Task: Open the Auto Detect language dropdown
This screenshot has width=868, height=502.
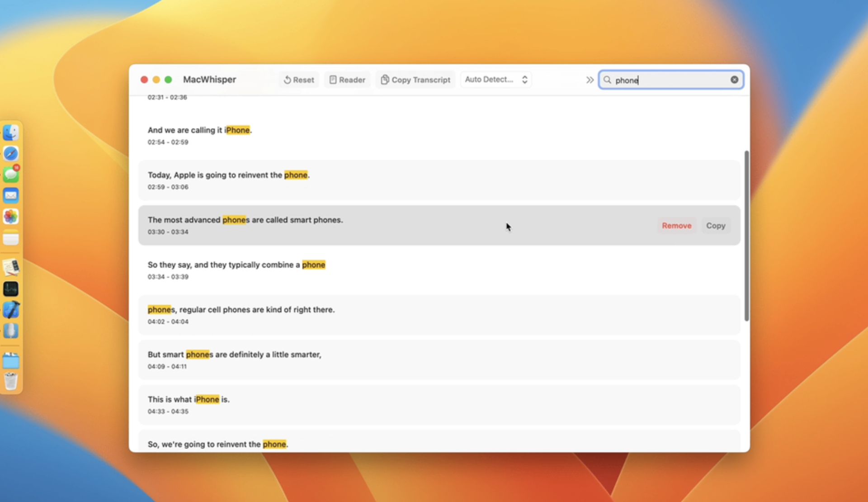Action: [x=496, y=80]
